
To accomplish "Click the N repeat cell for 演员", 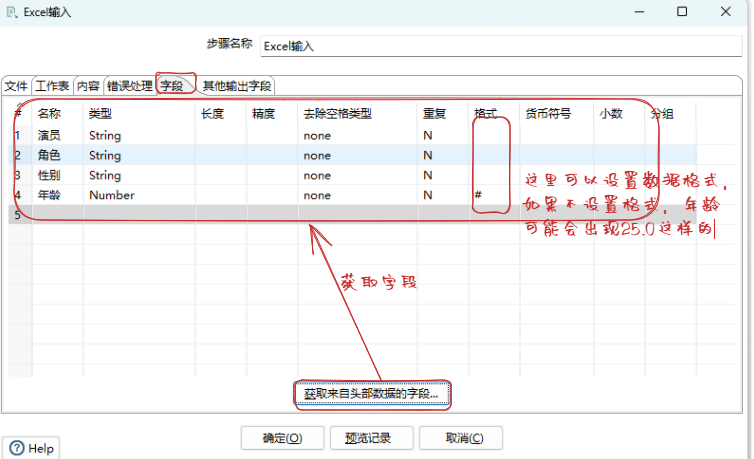I will 443,136.
